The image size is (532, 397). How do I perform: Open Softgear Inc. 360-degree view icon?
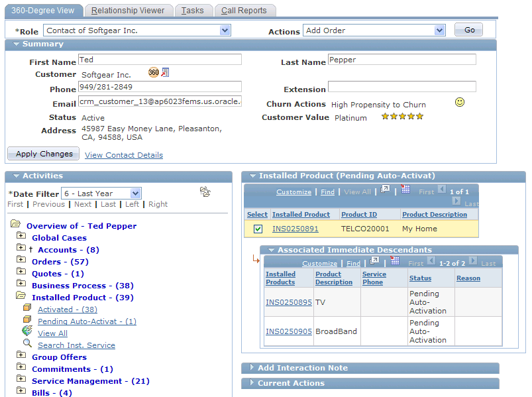[x=153, y=72]
